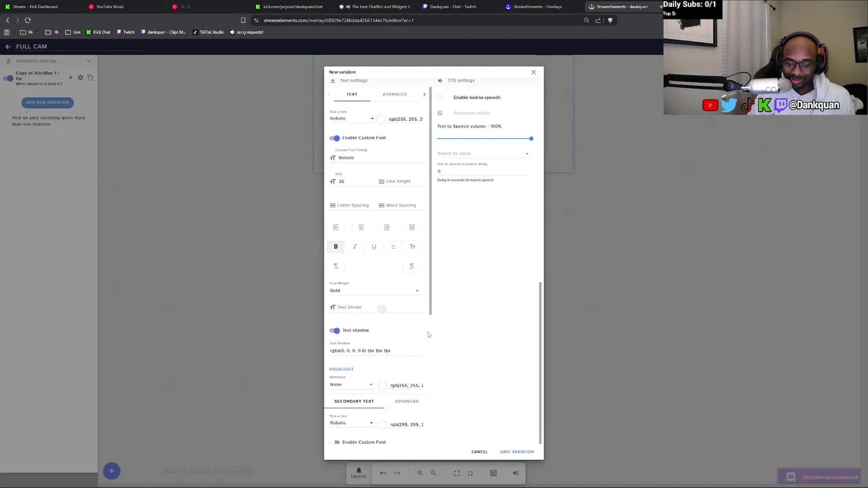Screen dimensions: 868x488
Task: Collapse the Variations settings section
Action: pos(88,61)
